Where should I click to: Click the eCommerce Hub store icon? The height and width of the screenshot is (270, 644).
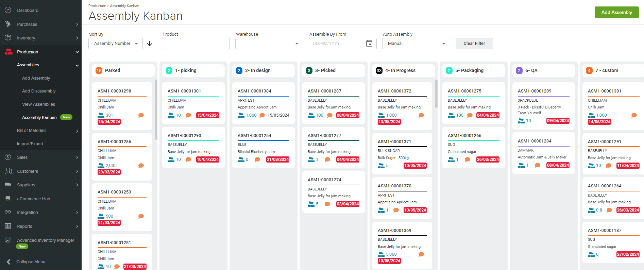tap(8, 199)
